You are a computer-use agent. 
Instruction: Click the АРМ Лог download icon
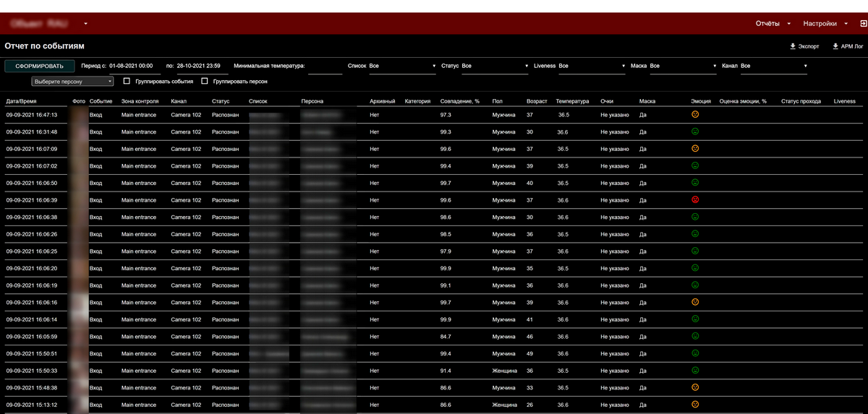(x=835, y=46)
